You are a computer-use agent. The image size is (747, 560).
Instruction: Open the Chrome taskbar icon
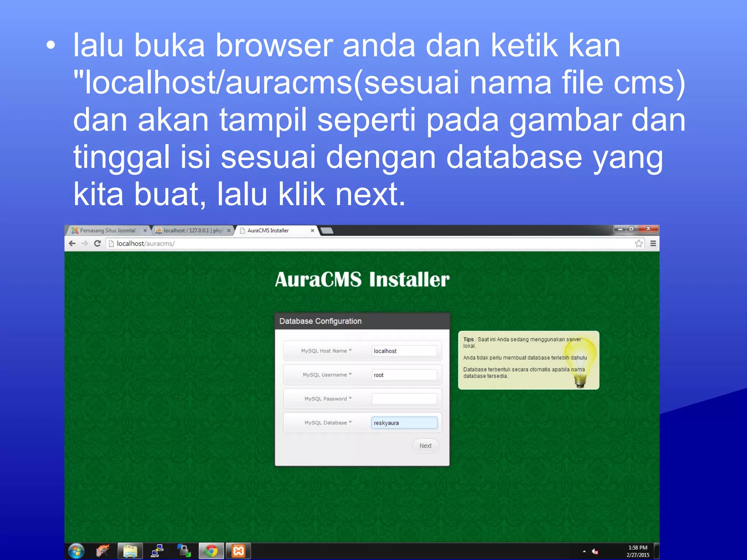[x=211, y=551]
